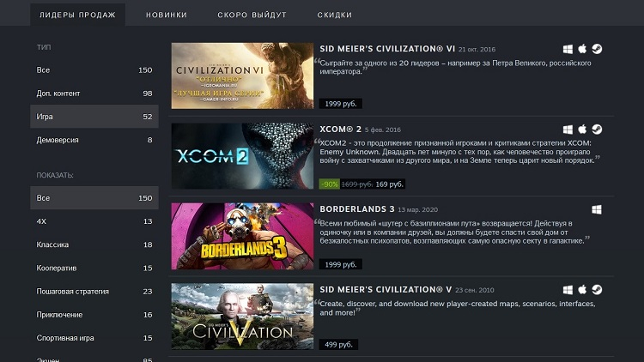
Task: Click SteamOS icon for Civilization V
Action: coord(597,290)
